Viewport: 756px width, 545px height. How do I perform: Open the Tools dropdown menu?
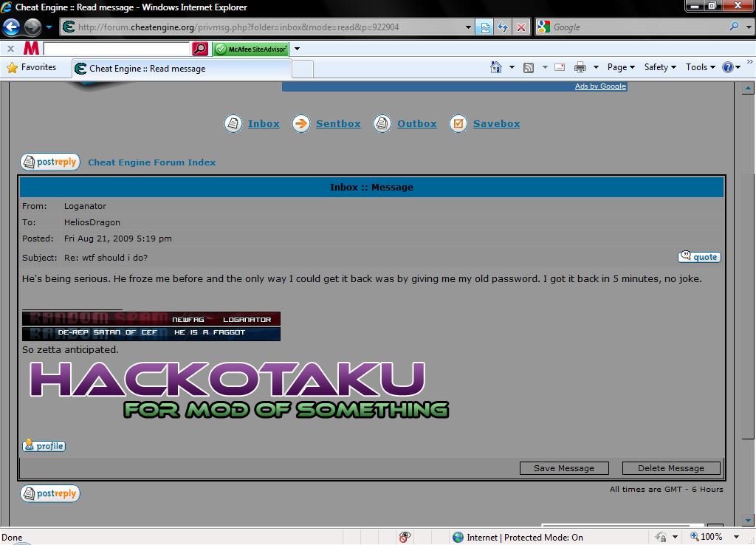[700, 67]
